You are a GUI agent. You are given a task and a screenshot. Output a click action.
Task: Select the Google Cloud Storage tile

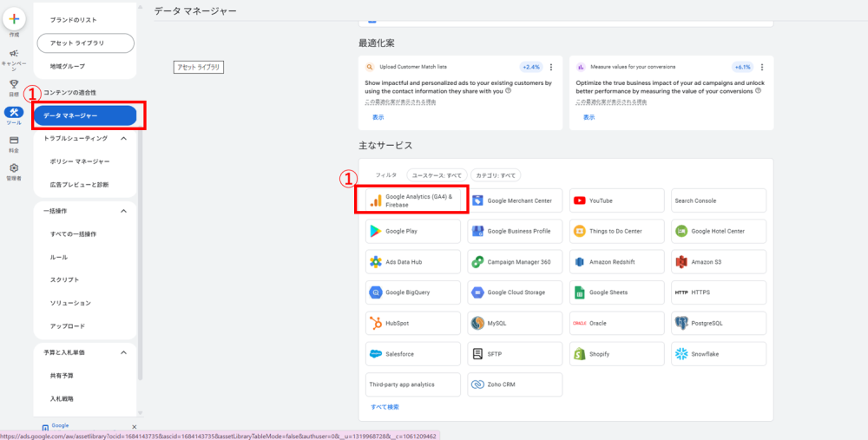(x=515, y=292)
